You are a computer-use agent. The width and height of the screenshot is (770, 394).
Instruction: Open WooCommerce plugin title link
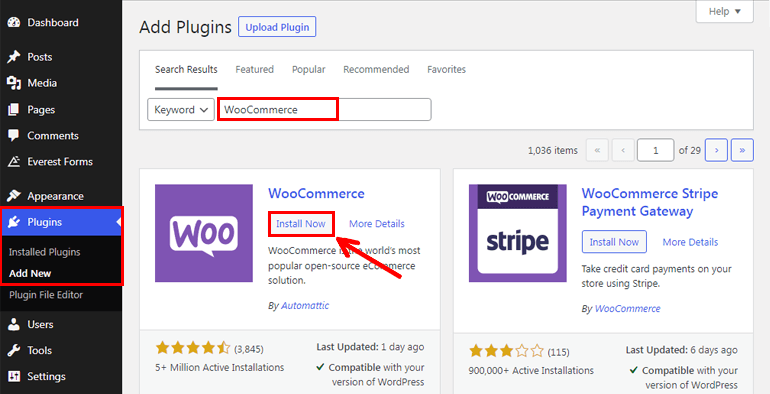(316, 193)
